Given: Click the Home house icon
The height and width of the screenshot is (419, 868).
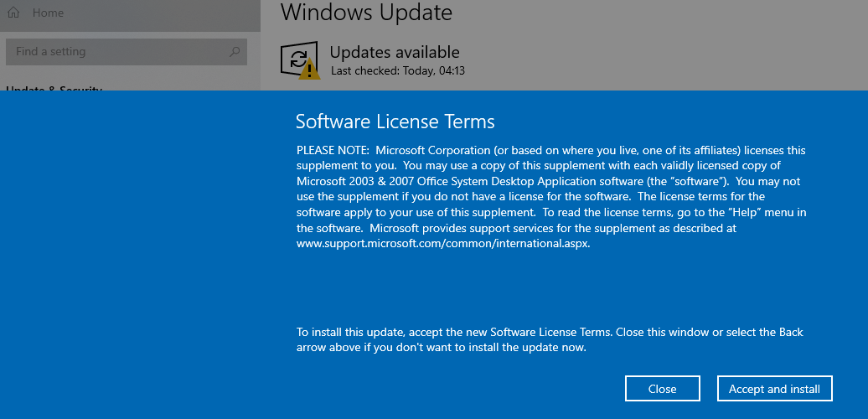Looking at the screenshot, I should pos(13,13).
